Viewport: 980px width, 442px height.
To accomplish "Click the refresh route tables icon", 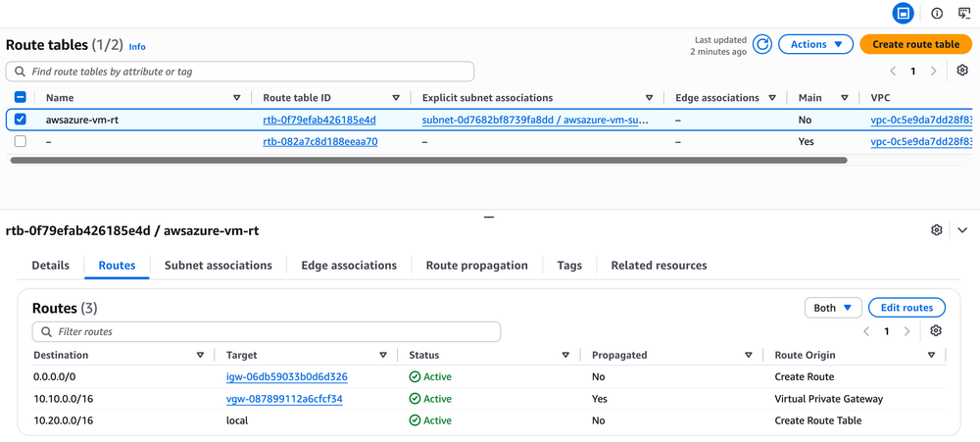I will [x=761, y=44].
